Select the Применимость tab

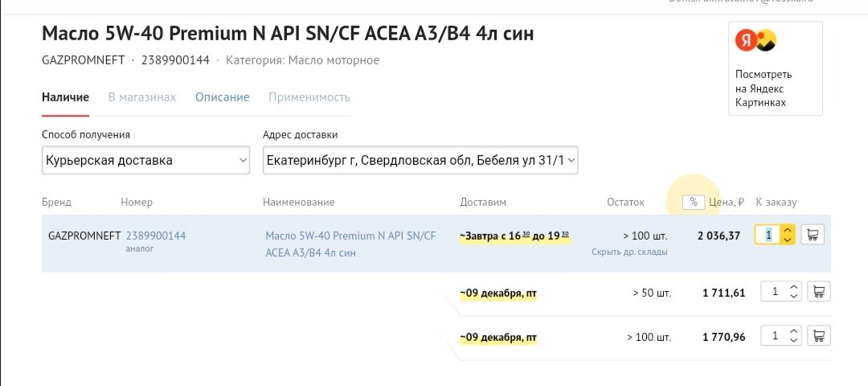(x=309, y=97)
